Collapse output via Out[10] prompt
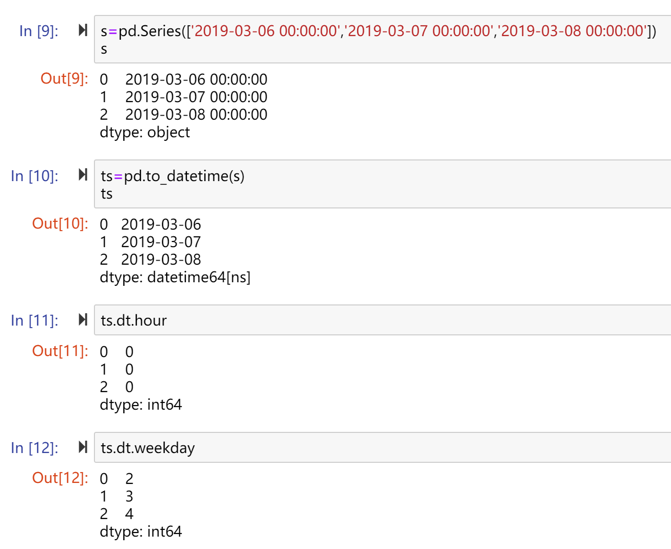The width and height of the screenshot is (671, 549). [x=60, y=224]
